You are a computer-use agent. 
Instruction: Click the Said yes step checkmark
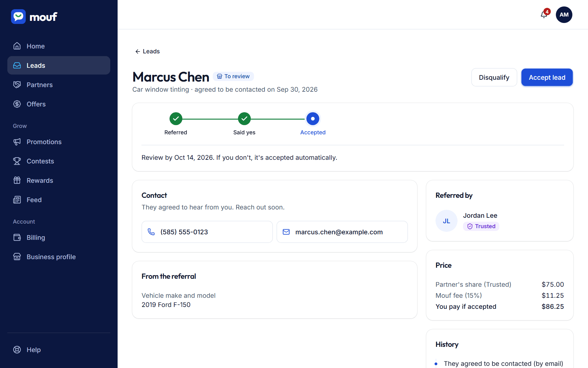244,119
